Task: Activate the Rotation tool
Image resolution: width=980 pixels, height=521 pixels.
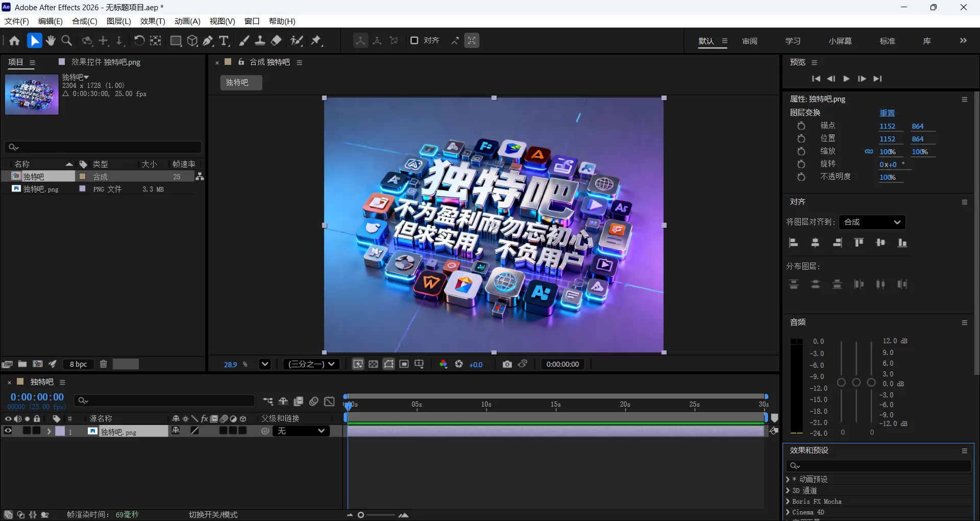Action: coord(138,41)
